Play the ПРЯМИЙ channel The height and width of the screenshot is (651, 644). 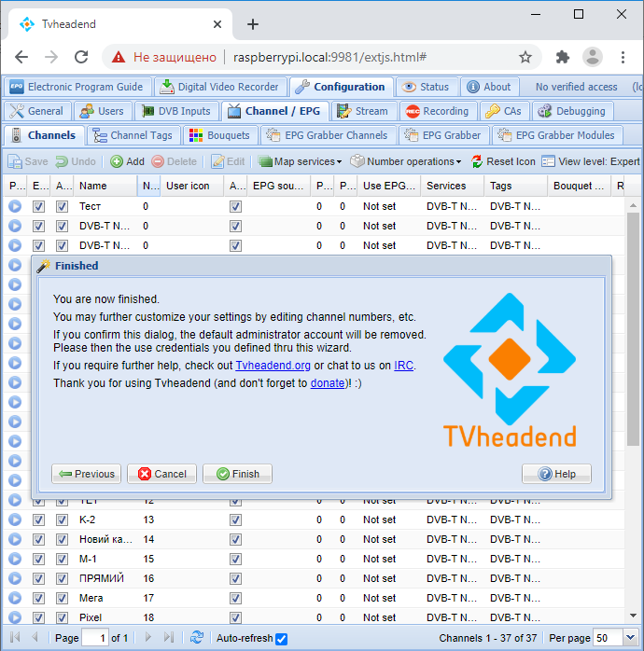pyautogui.click(x=15, y=578)
